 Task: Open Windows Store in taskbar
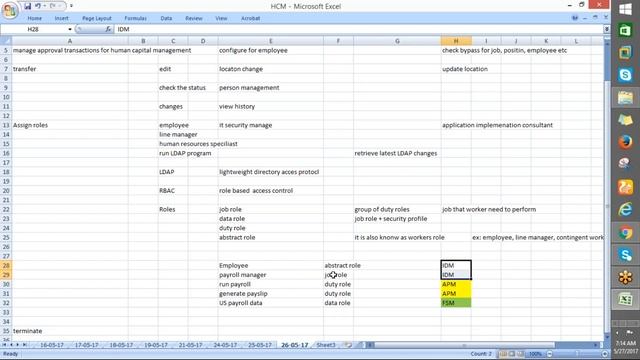point(625,31)
